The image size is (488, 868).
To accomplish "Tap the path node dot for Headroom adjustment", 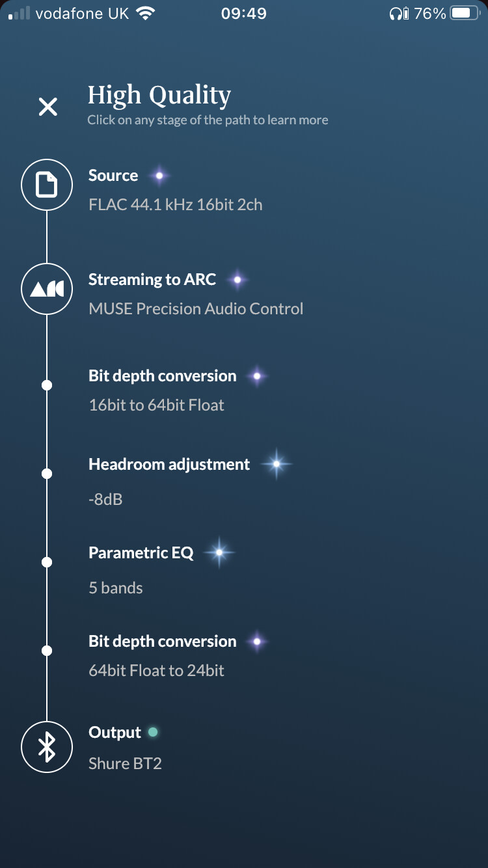I will point(47,474).
